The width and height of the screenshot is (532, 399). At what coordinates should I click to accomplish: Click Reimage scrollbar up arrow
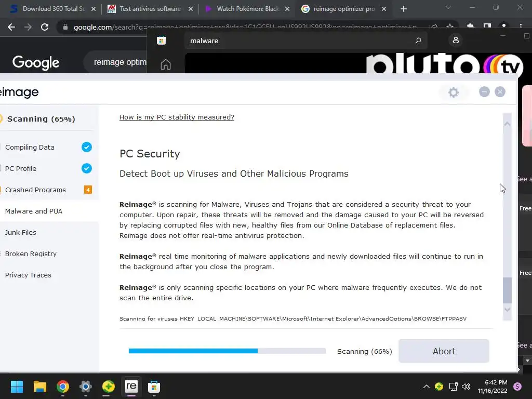point(507,124)
